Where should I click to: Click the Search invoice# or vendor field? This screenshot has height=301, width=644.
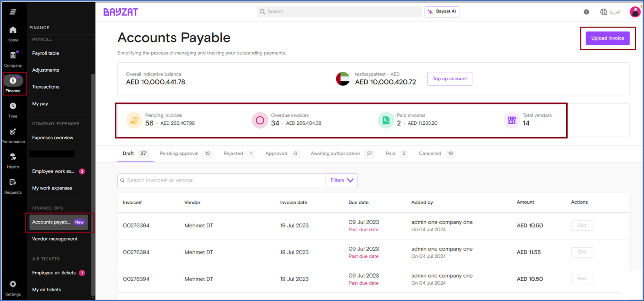point(222,180)
